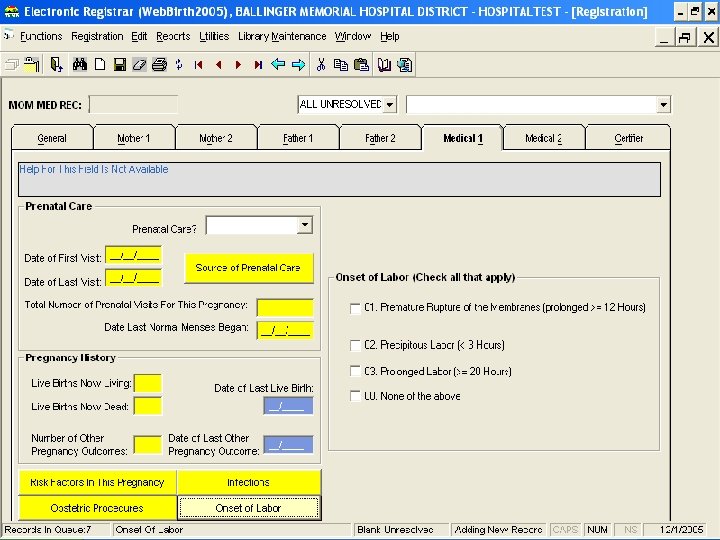
Task: Switch to the Medical 2 tab
Action: (544, 138)
